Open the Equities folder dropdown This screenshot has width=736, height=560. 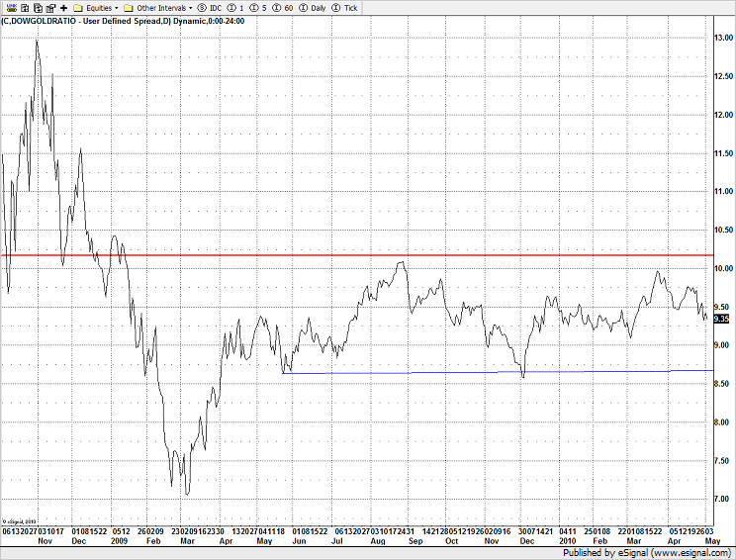pyautogui.click(x=96, y=8)
